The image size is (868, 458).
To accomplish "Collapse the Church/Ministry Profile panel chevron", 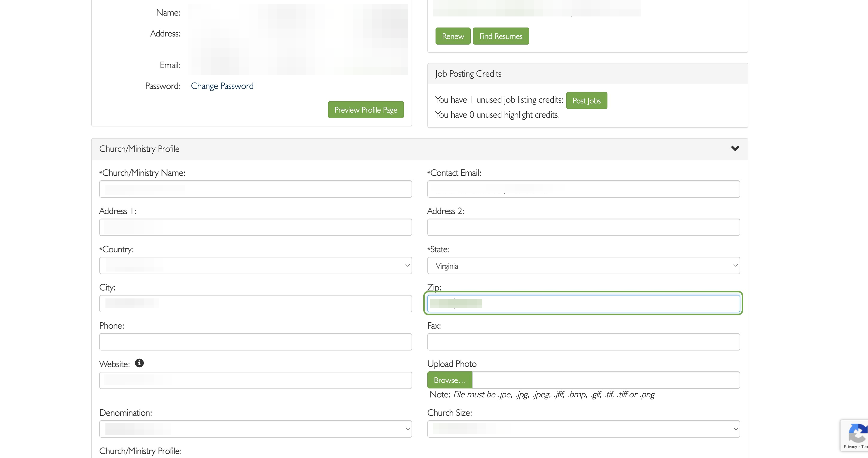I will [x=735, y=148].
